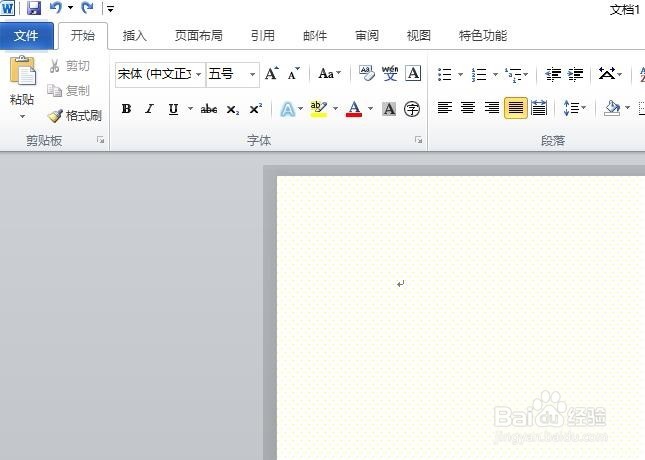The height and width of the screenshot is (460, 645).
Task: Shrink font size with small A icon
Action: [294, 74]
